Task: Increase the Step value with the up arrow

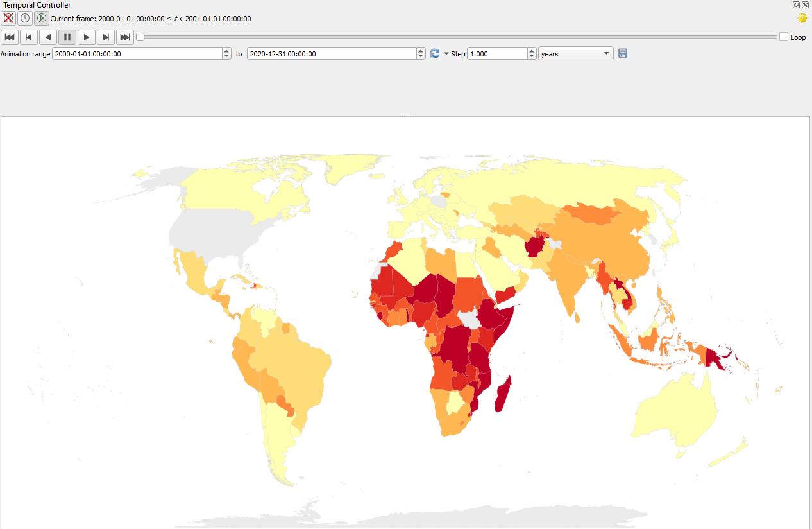Action: [531, 51]
